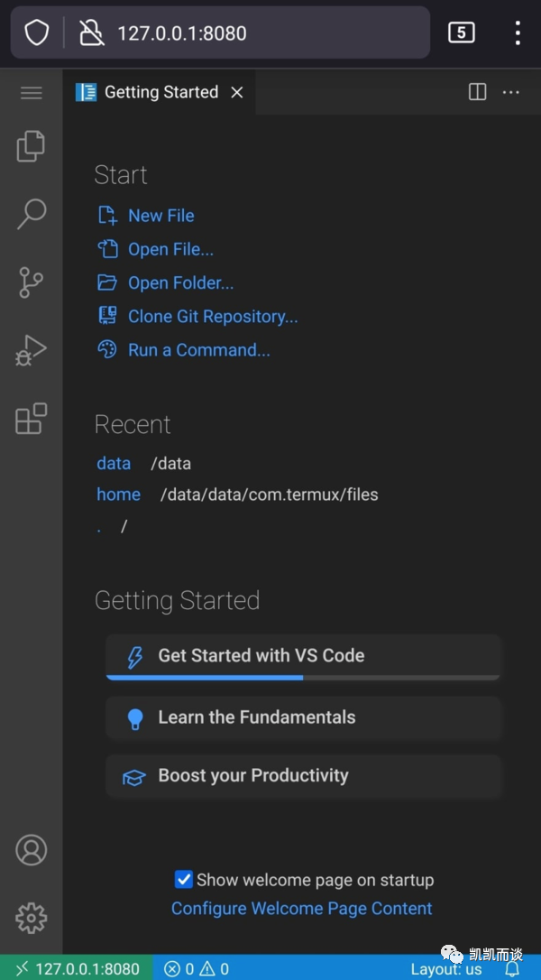Click the split editor icon
This screenshot has height=980, width=541.
click(477, 93)
